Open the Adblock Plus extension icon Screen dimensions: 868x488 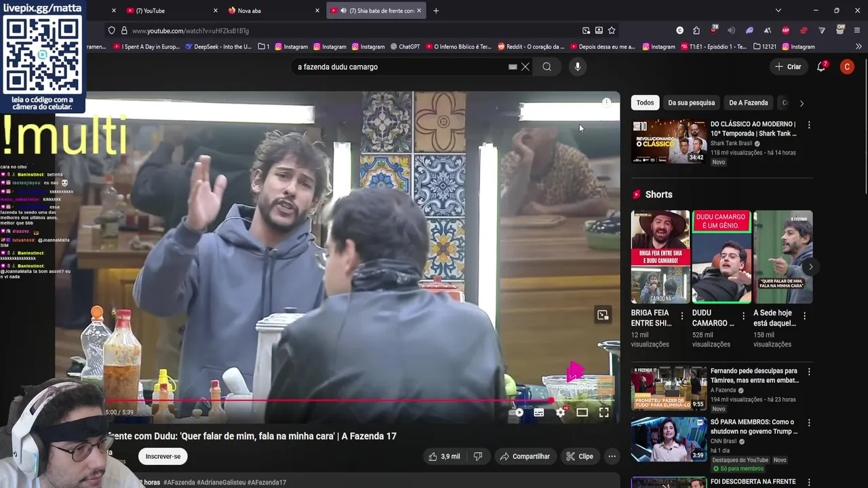pyautogui.click(x=786, y=30)
